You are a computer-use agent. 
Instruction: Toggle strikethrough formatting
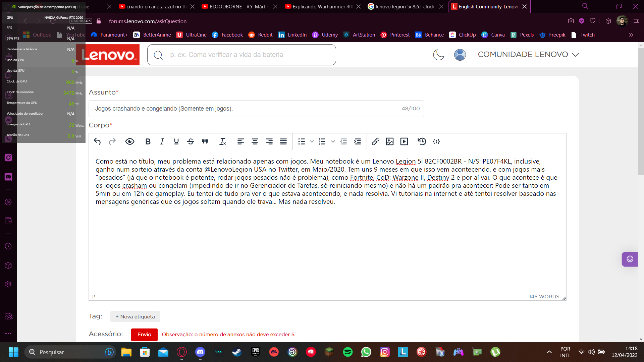pyautogui.click(x=191, y=141)
